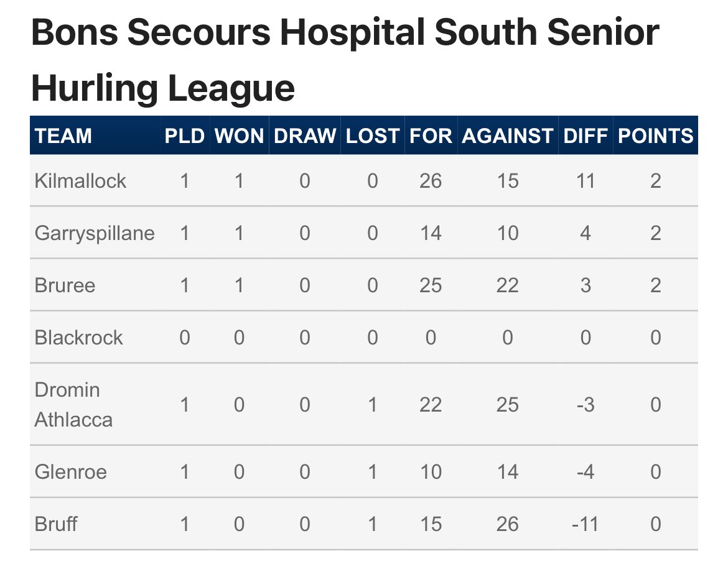Click the league title heading
This screenshot has width=728, height=582.
point(345,60)
